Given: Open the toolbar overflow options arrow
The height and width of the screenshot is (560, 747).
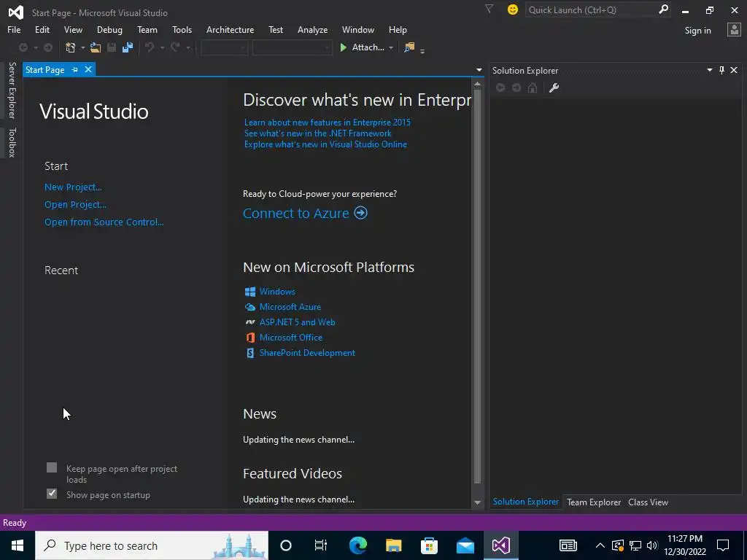Looking at the screenshot, I should pos(422,50).
